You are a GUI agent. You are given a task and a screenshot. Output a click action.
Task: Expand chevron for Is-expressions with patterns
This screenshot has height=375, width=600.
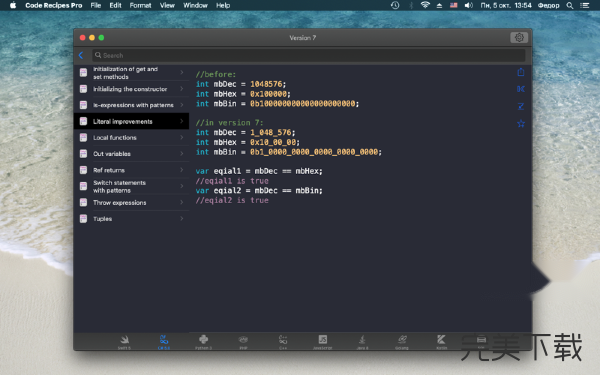tap(182, 104)
